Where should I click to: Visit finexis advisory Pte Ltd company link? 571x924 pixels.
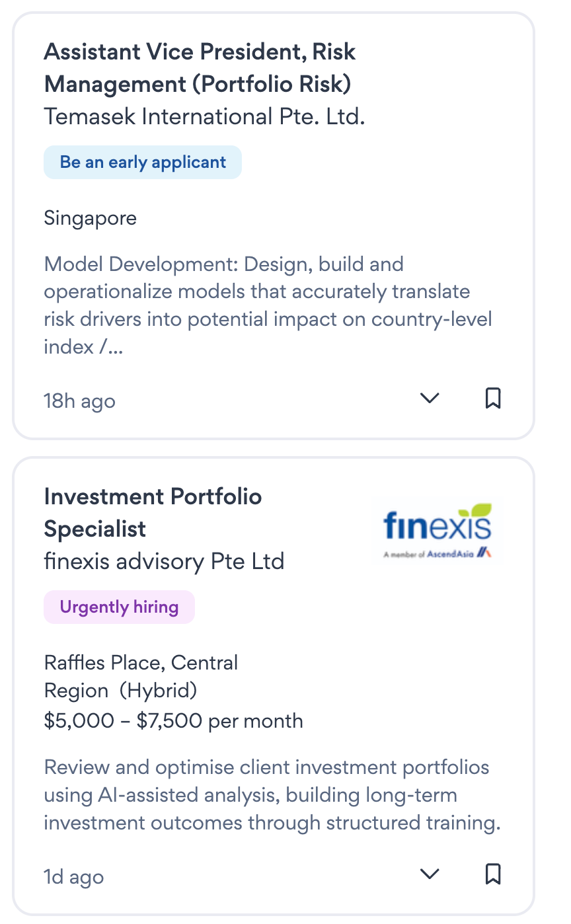(x=164, y=561)
